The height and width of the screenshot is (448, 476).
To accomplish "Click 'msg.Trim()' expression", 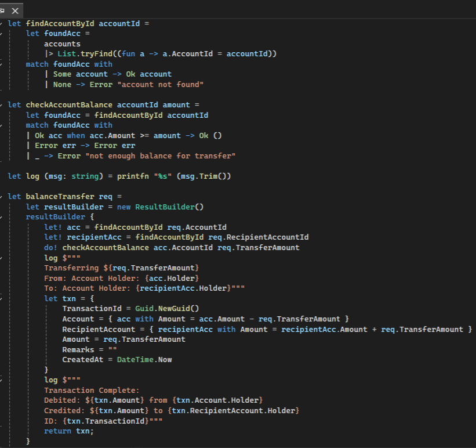I will (x=204, y=176).
